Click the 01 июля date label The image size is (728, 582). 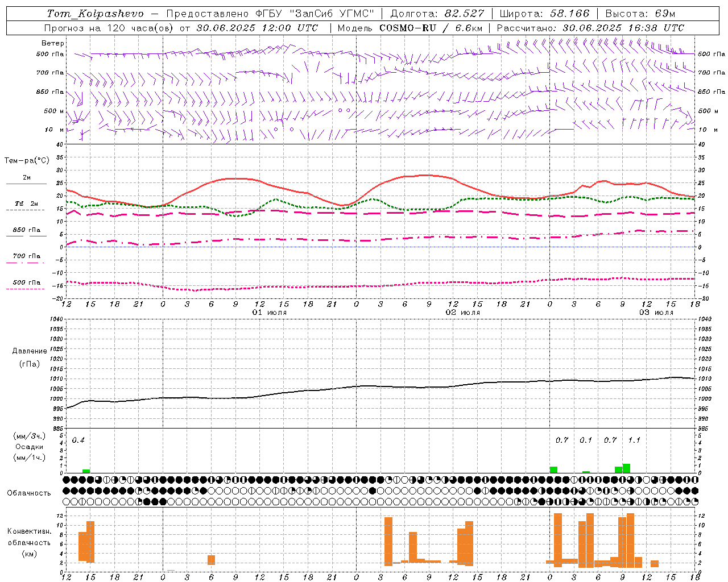tap(269, 313)
